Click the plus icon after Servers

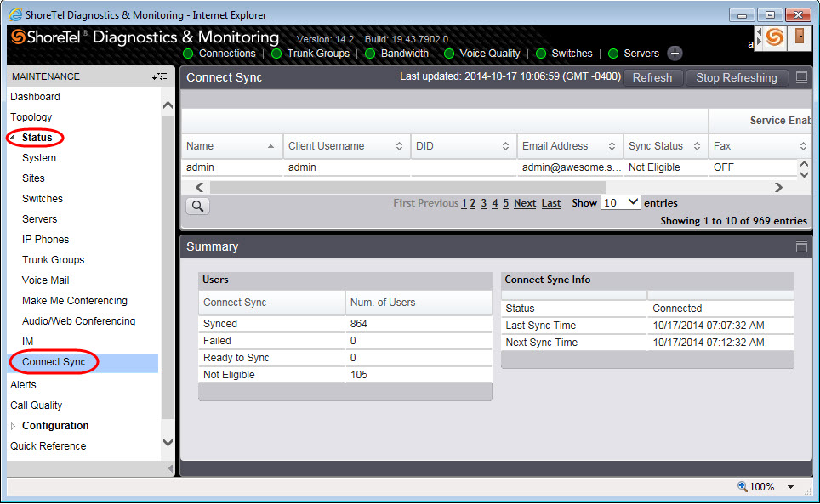(x=675, y=54)
